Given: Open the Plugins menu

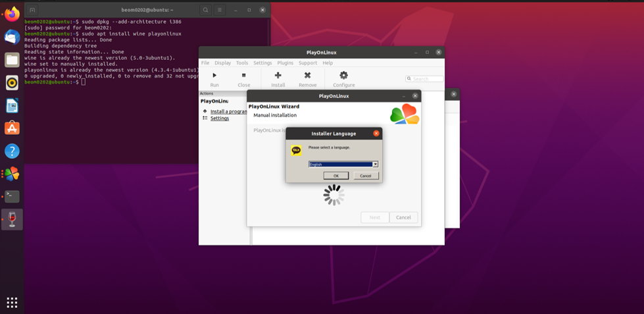Looking at the screenshot, I should [285, 63].
